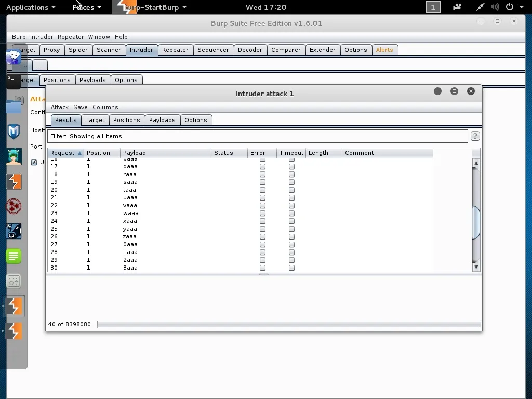The height and width of the screenshot is (399, 532).
Task: Open the Help menu in Burp Suite
Action: click(x=121, y=37)
